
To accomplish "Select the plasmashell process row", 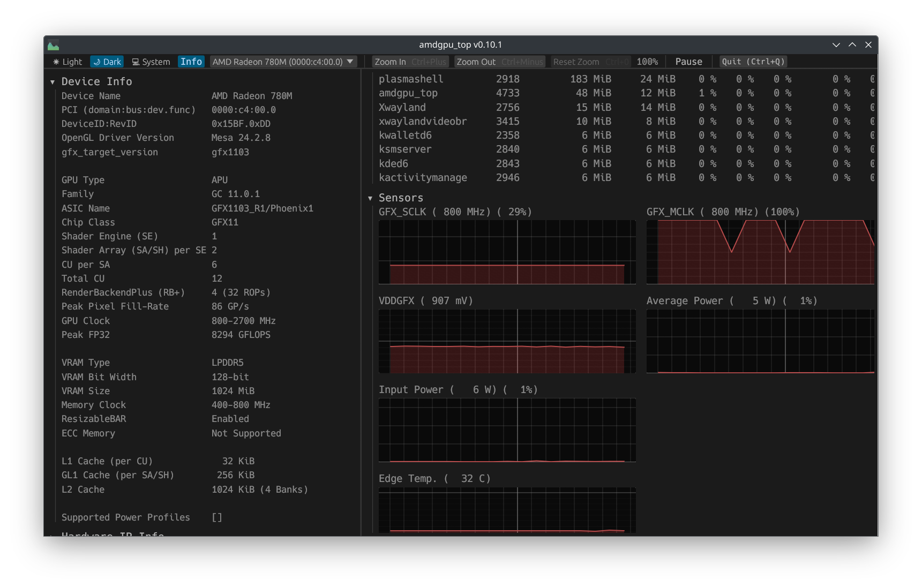I will (411, 79).
